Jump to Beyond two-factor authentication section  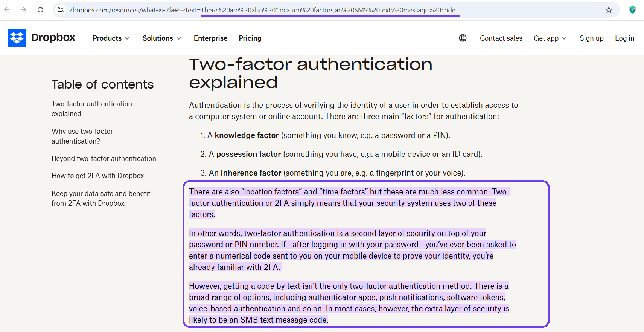click(x=104, y=158)
